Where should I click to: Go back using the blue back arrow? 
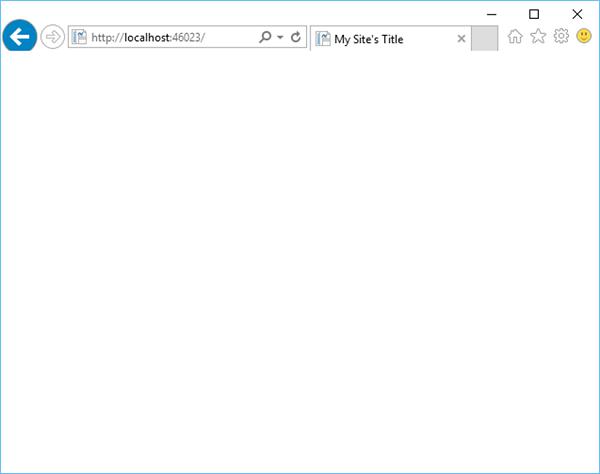(20, 36)
